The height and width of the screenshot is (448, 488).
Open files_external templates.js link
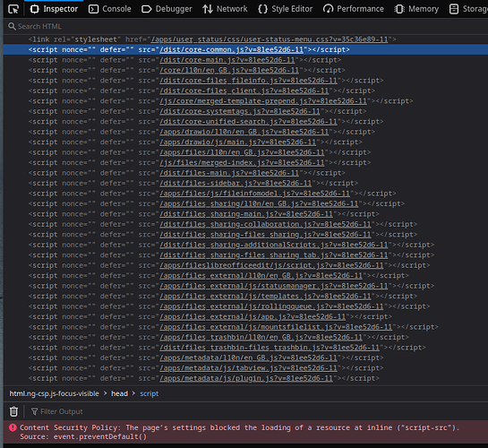pyautogui.click(x=265, y=296)
